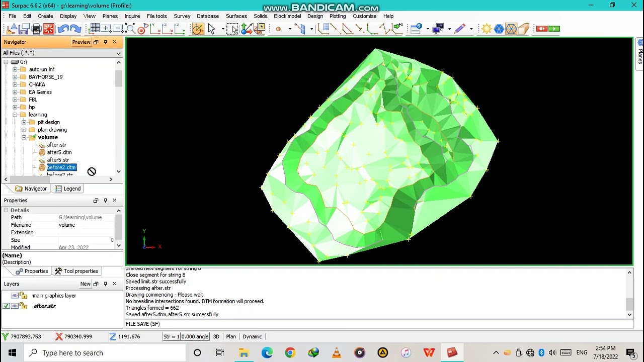
Task: Expand the plan drawing folder
Action: click(24, 130)
